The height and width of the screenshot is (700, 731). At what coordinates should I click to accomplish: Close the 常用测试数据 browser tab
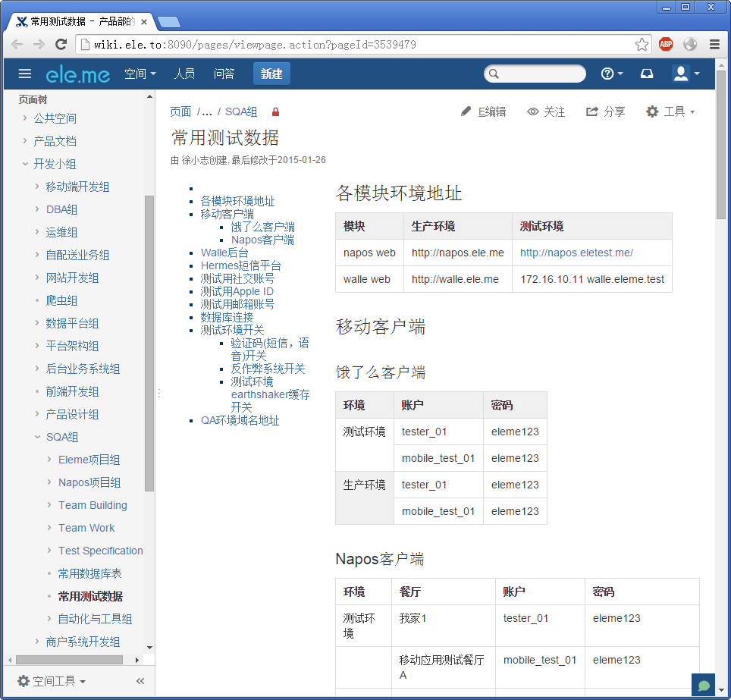144,22
